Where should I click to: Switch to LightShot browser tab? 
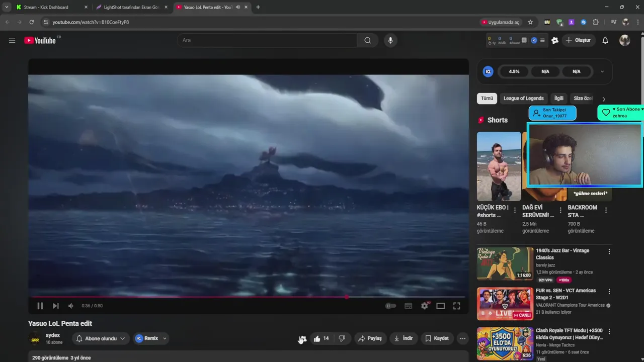[x=132, y=7]
